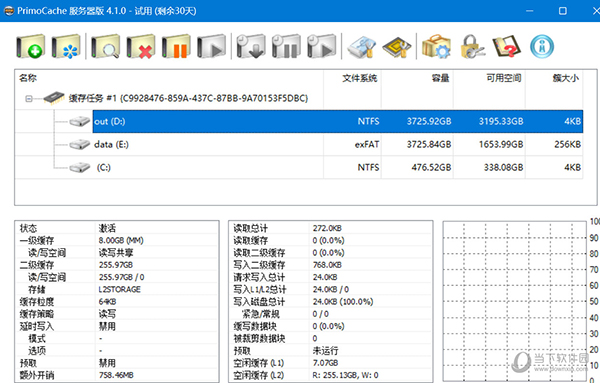Click the 3195.33GB free space cell
The width and height of the screenshot is (600, 383).
(501, 122)
